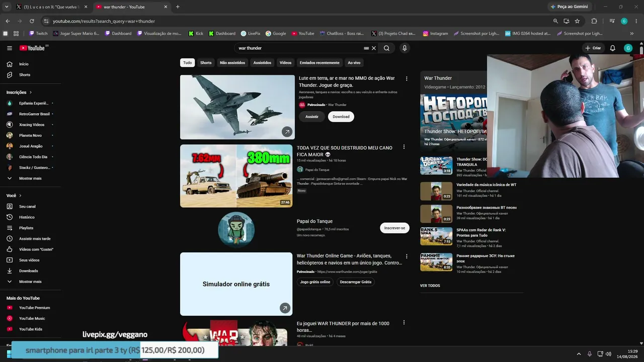Image resolution: width=644 pixels, height=362 pixels.
Task: Filter results by Enviados recentemente
Action: tap(319, 63)
